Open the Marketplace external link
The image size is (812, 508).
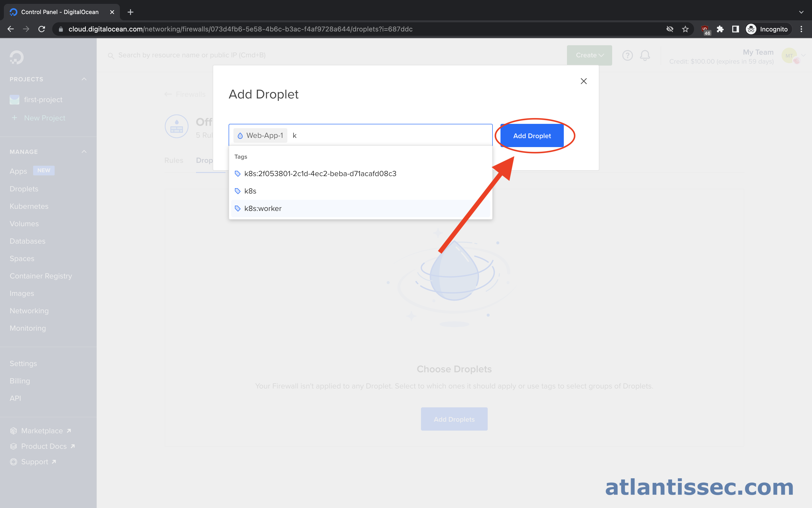(x=40, y=431)
